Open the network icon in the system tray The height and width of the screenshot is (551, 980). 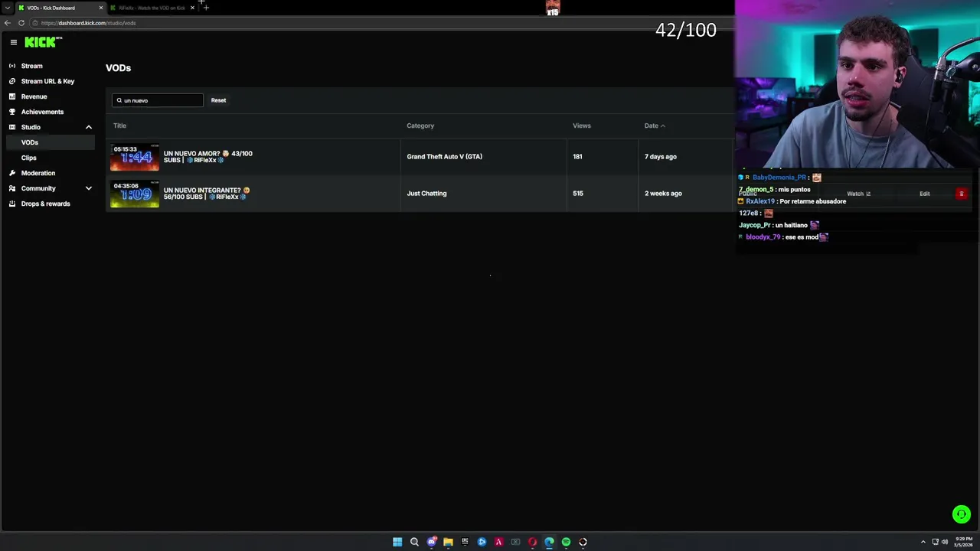point(935,542)
